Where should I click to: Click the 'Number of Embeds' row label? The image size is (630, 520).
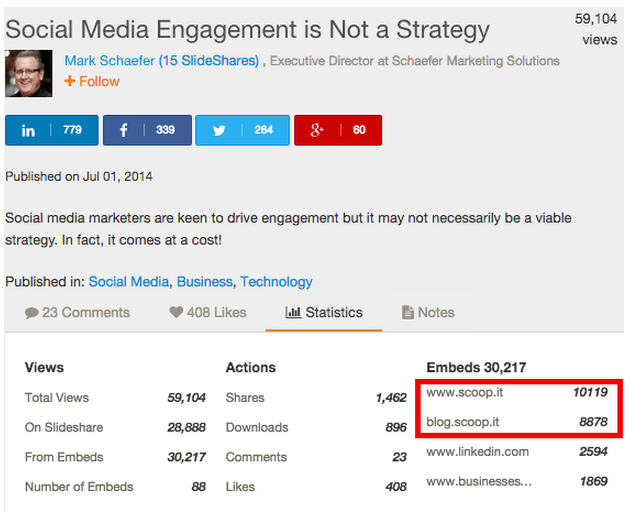click(79, 487)
